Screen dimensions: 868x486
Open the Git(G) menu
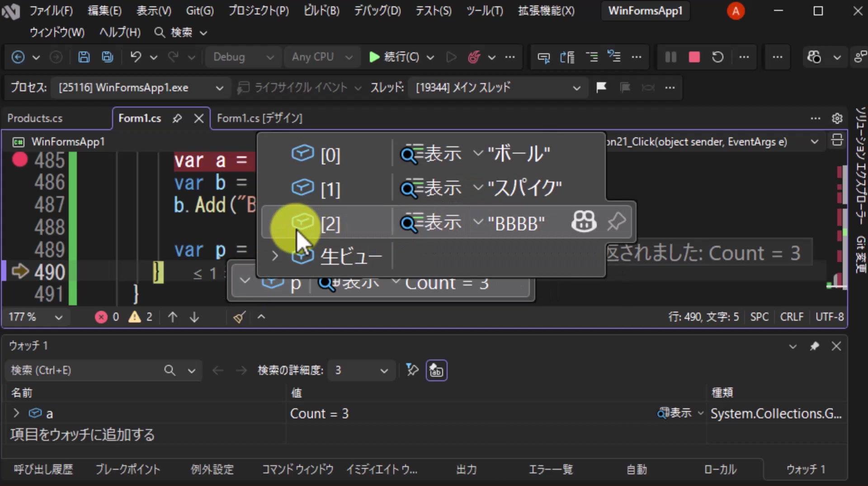click(x=200, y=11)
